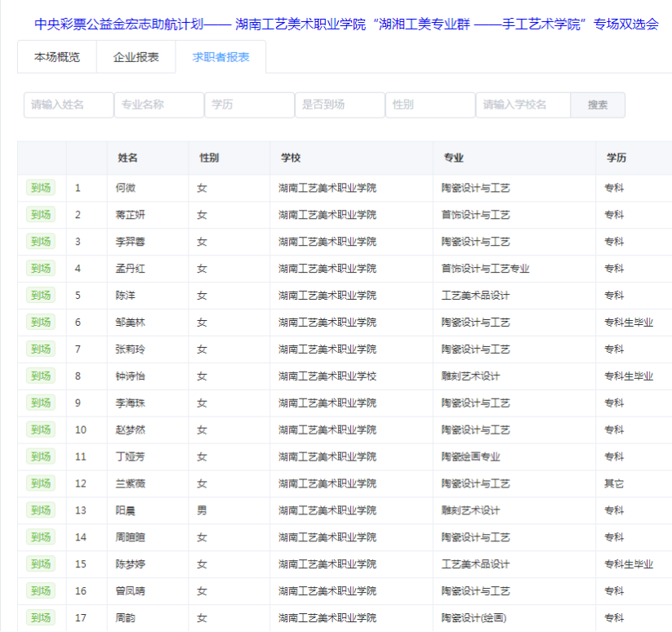Click the page title about 专场双选会
The width and height of the screenshot is (672, 632).
click(346, 24)
